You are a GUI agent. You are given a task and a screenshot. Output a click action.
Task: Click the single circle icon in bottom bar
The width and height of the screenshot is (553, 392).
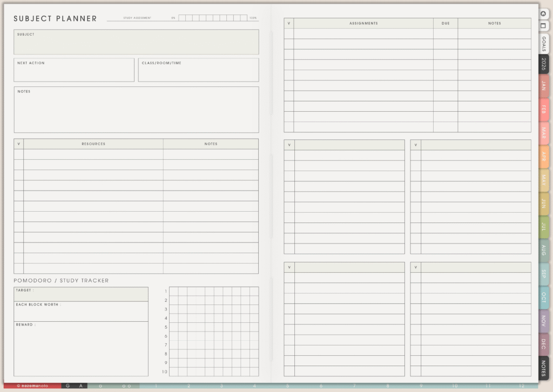(x=100, y=386)
